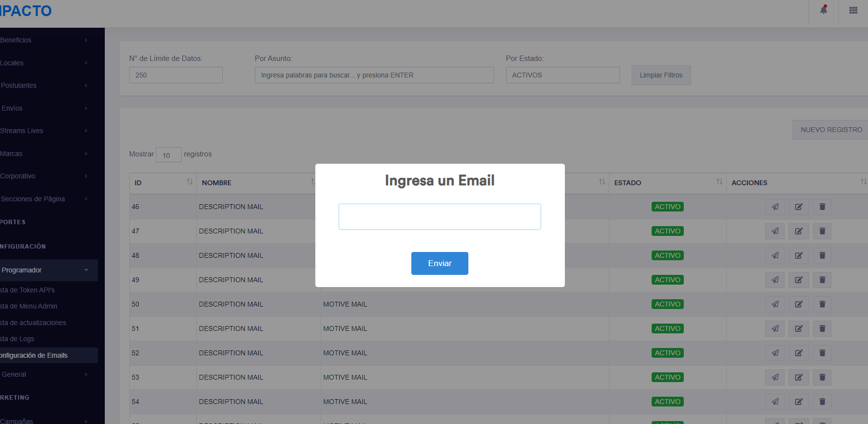Click send icon for record 46

775,207
